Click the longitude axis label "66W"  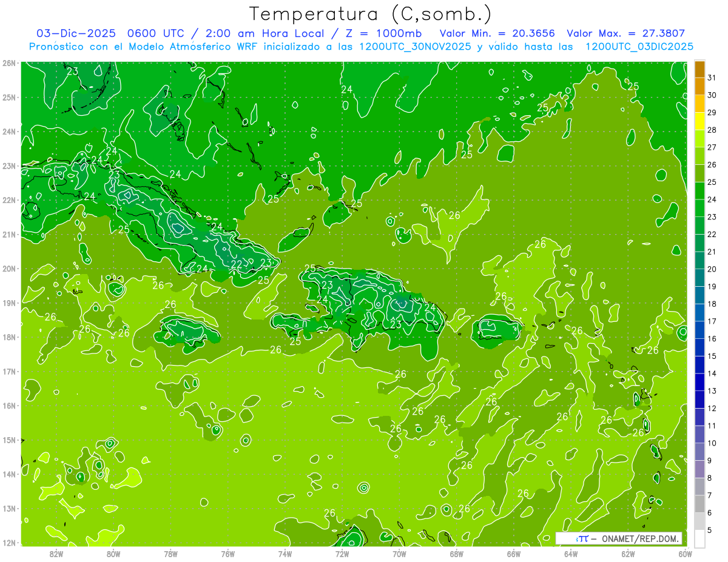click(514, 554)
